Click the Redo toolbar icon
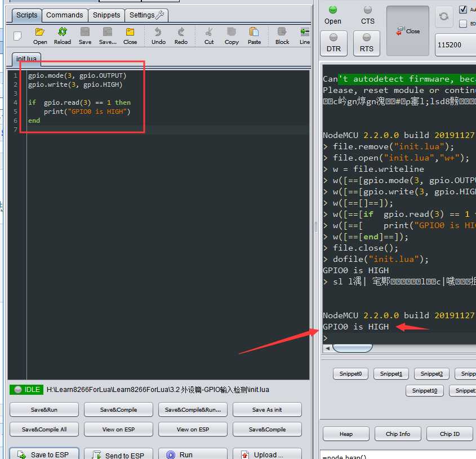 [181, 35]
